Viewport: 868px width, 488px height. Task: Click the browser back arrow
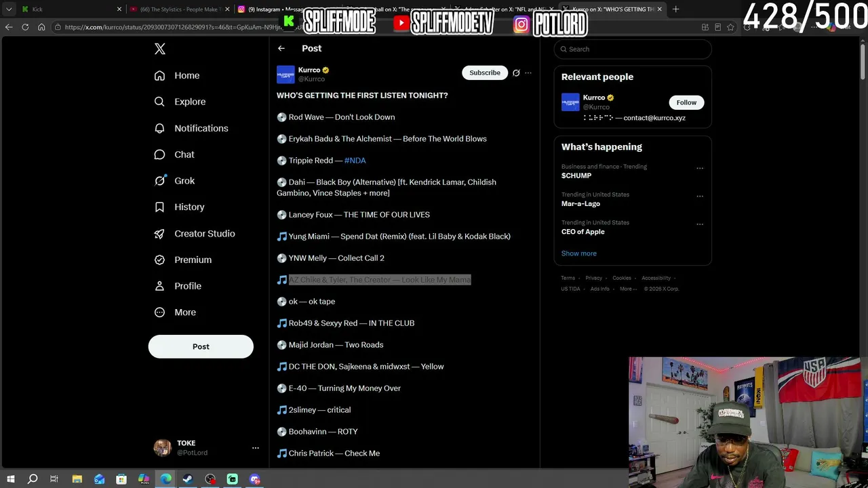coord(9,27)
